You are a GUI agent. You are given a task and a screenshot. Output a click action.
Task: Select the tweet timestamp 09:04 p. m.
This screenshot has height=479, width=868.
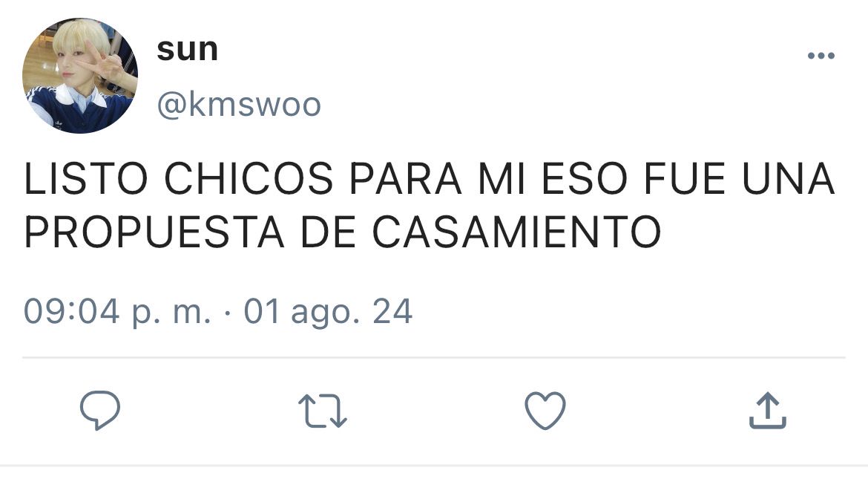tap(117, 312)
